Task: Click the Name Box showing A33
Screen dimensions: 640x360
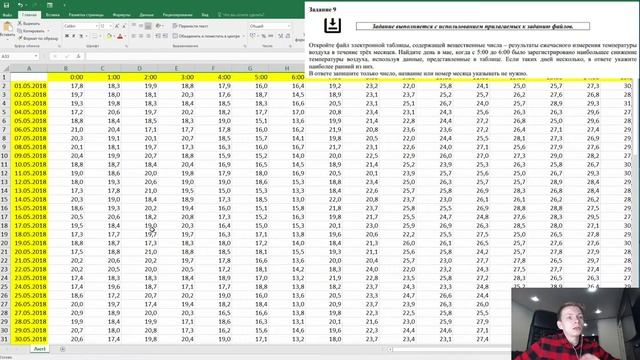Action: point(16,56)
